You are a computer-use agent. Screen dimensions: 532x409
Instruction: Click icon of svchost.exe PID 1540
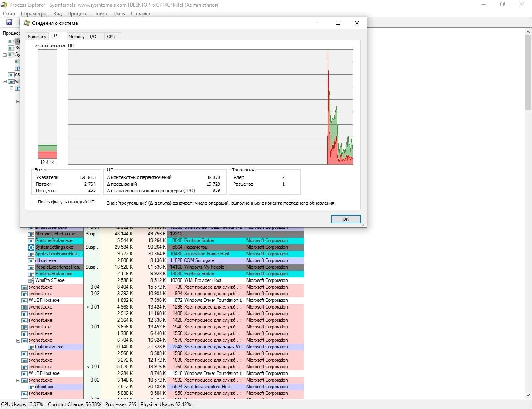point(25,327)
